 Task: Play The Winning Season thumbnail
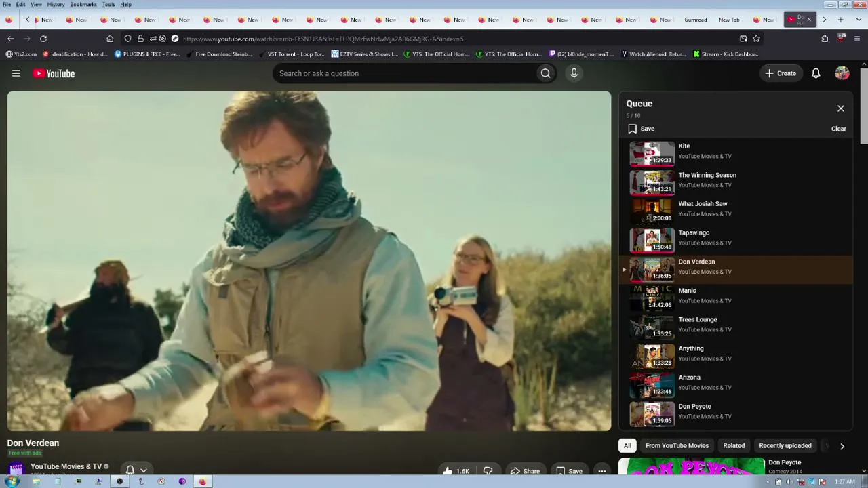coord(652,182)
